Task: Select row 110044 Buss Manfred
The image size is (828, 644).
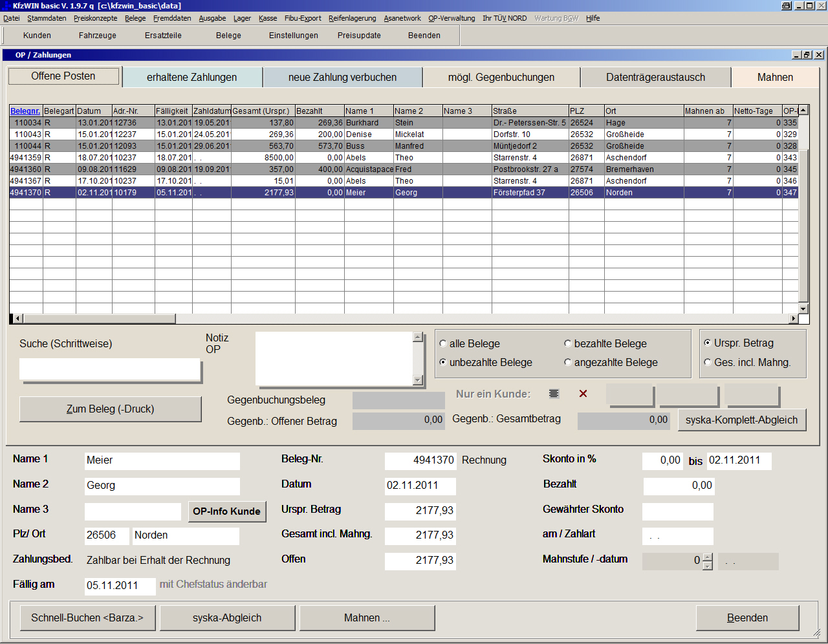Action: [404, 146]
